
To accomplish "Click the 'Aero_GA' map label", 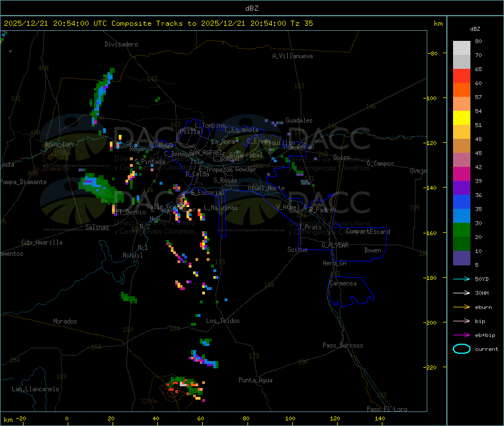I will click(x=335, y=263).
